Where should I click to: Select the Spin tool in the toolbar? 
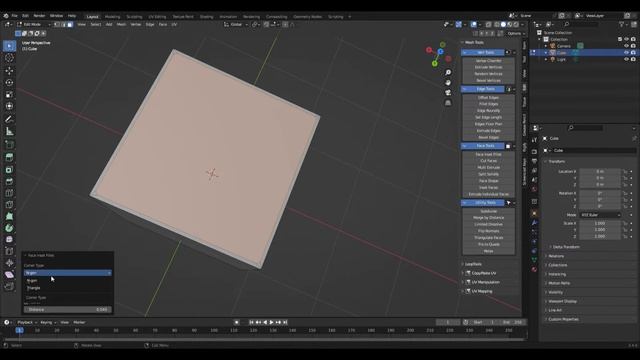coord(9,228)
